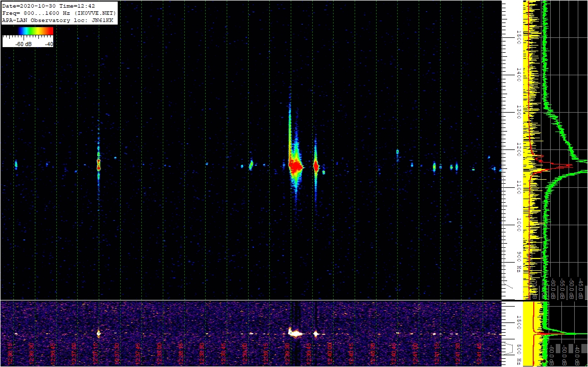Click the 1100 frequency label in the upper plot
The height and width of the screenshot is (367, 588).
tap(519, 188)
